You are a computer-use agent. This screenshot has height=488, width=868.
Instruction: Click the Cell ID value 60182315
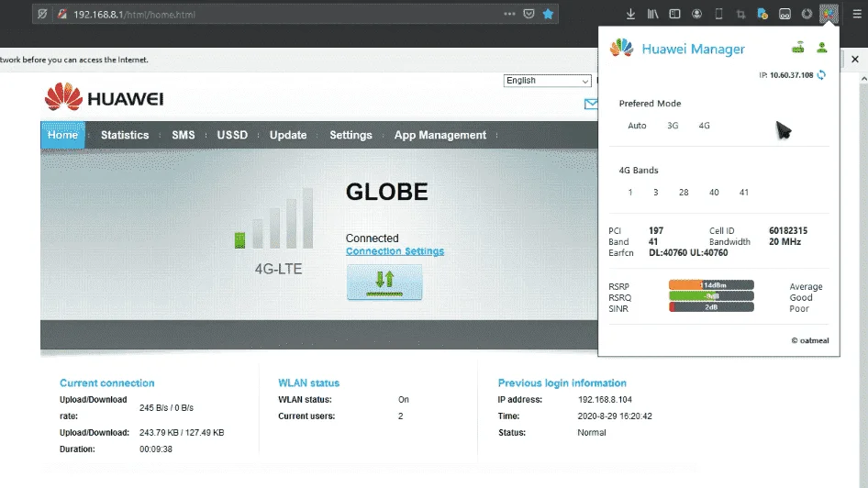[788, 231]
